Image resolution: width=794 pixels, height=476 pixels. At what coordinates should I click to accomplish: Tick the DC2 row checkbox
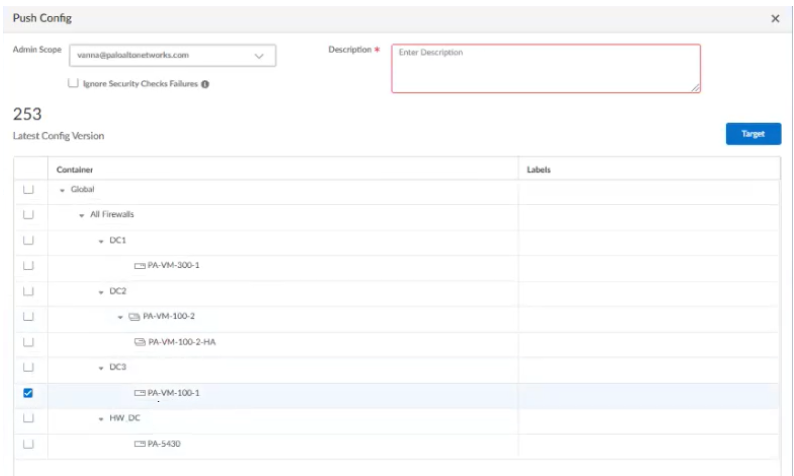tap(28, 291)
